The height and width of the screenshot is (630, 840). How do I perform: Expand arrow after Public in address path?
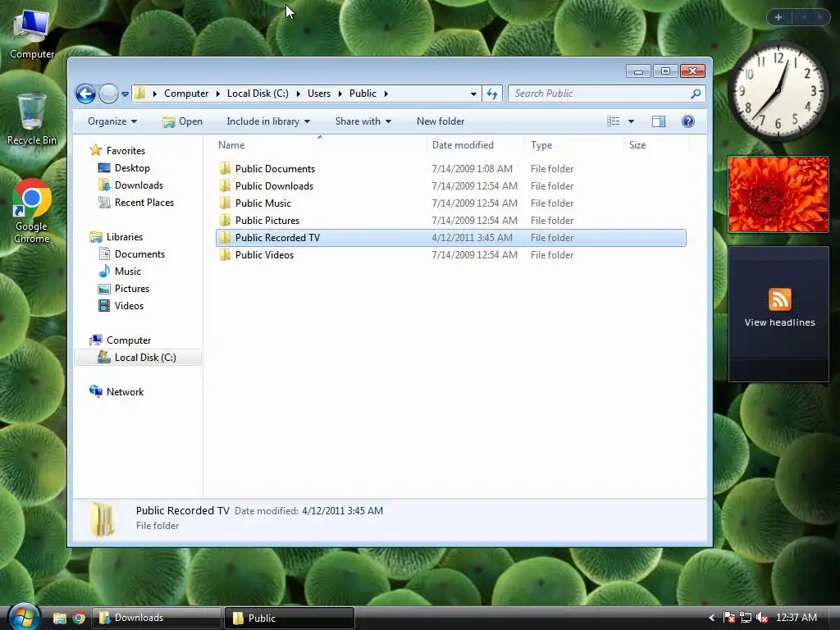[386, 94]
